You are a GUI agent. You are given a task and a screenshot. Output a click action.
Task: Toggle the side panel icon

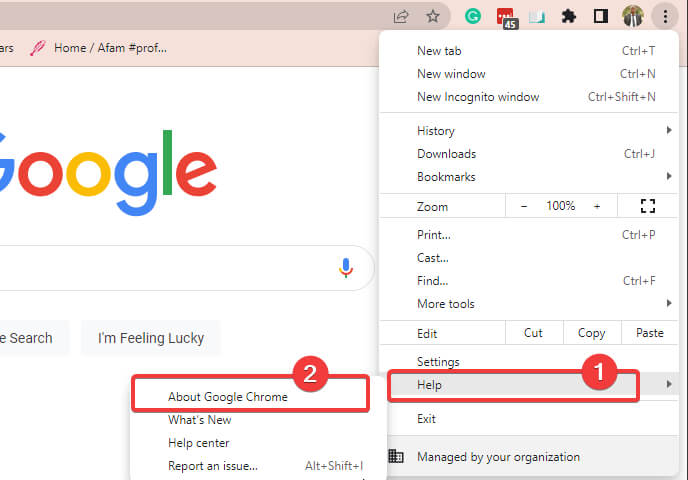click(601, 17)
